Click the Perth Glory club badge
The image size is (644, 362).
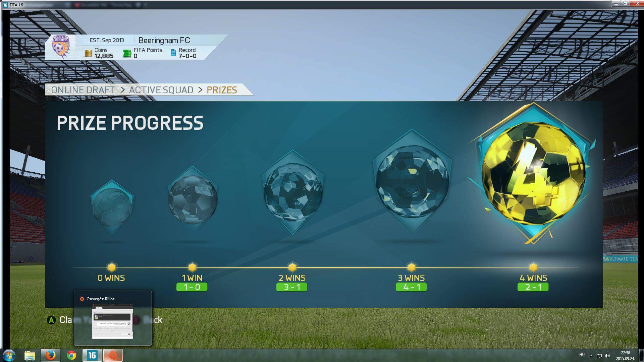point(61,47)
